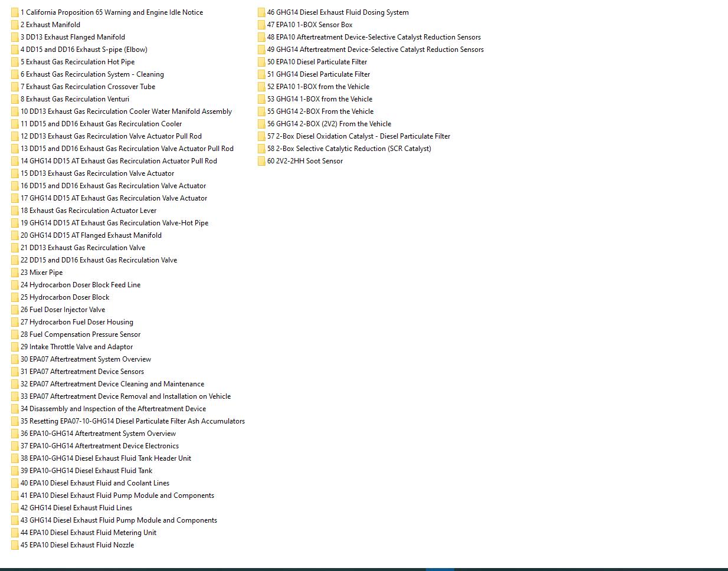Select '10 DD13 Exhaust Gas Recirculation Cooler Water Manifold Assembly'
Image resolution: width=728 pixels, height=571 pixels.
point(126,111)
